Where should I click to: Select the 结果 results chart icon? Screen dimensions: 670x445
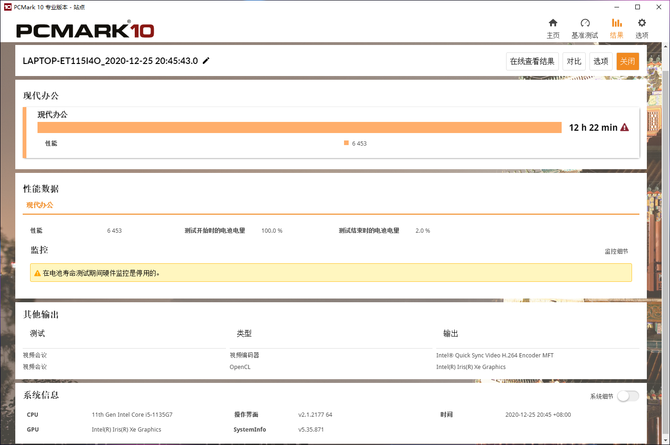(617, 23)
